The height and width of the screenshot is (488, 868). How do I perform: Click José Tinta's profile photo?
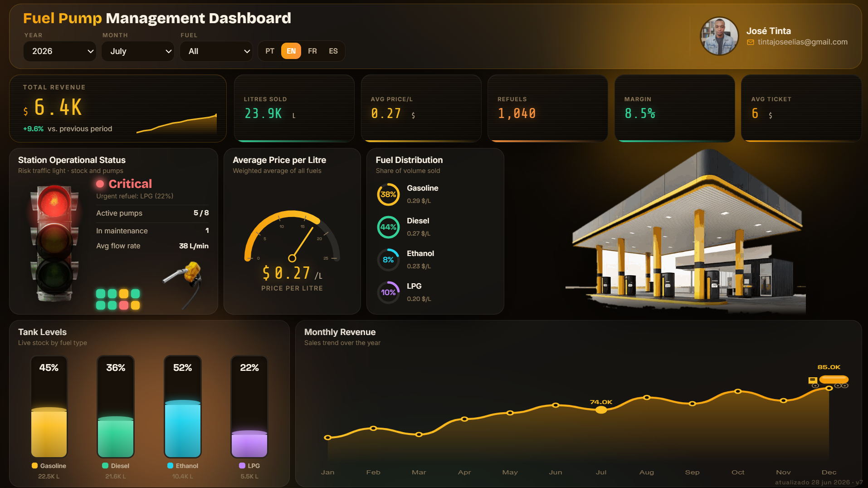coord(719,36)
